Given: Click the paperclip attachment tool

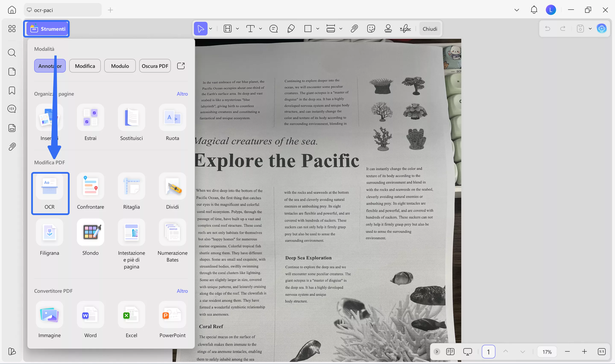Looking at the screenshot, I should point(354,29).
